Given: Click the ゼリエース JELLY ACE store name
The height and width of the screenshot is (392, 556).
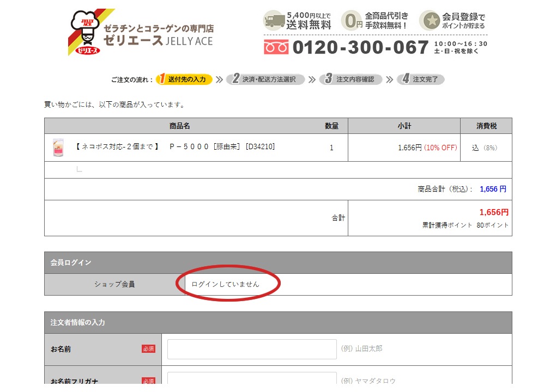Looking at the screenshot, I should pyautogui.click(x=158, y=41).
